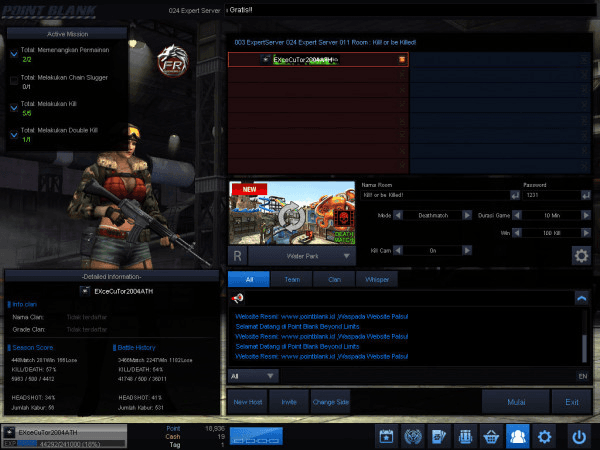Click first Website Resmi chat message
The height and width of the screenshot is (450, 600).
pos(321,316)
